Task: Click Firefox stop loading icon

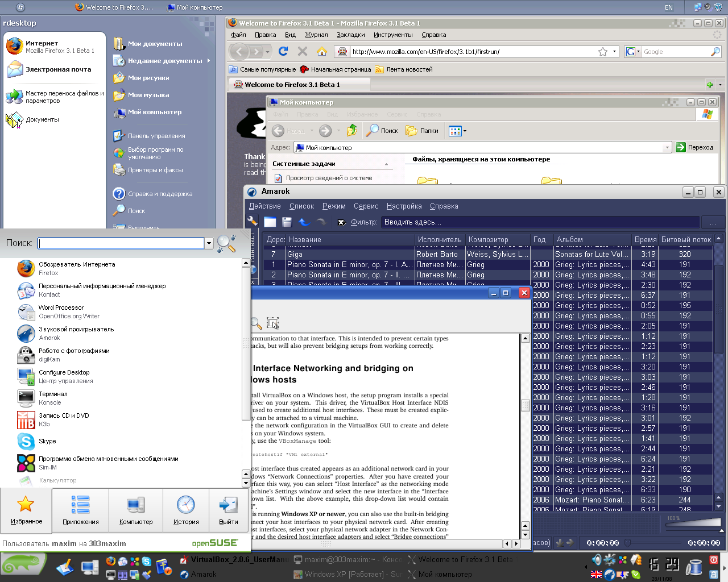Action: click(x=303, y=51)
